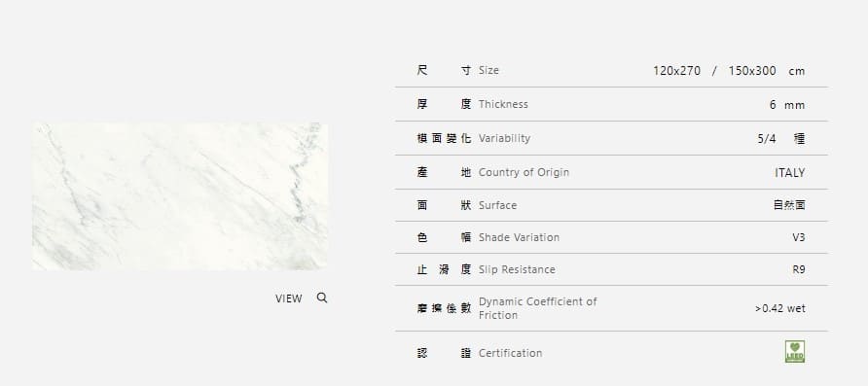Viewport: 868px width, 386px height.
Task: Select the Size label text
Action: coord(488,70)
